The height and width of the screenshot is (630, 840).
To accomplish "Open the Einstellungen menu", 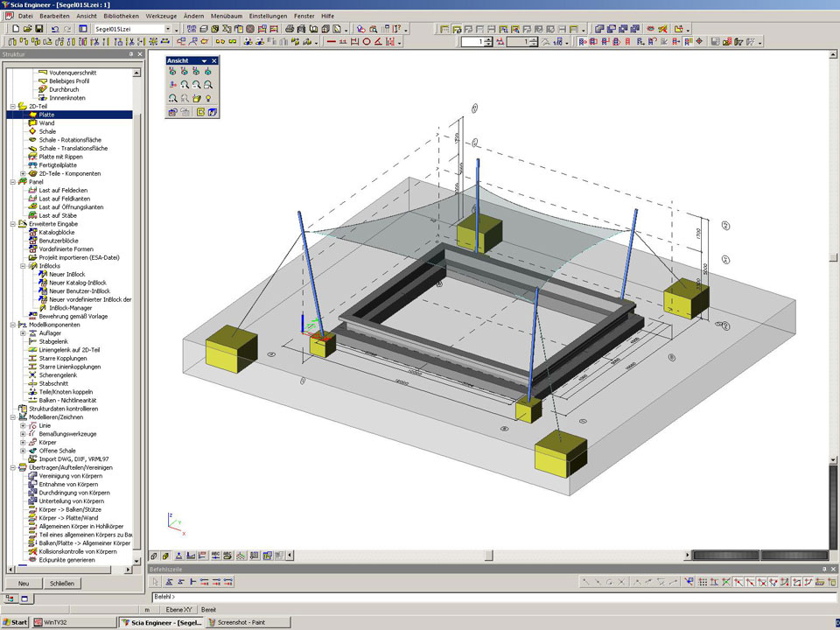I will pos(268,16).
